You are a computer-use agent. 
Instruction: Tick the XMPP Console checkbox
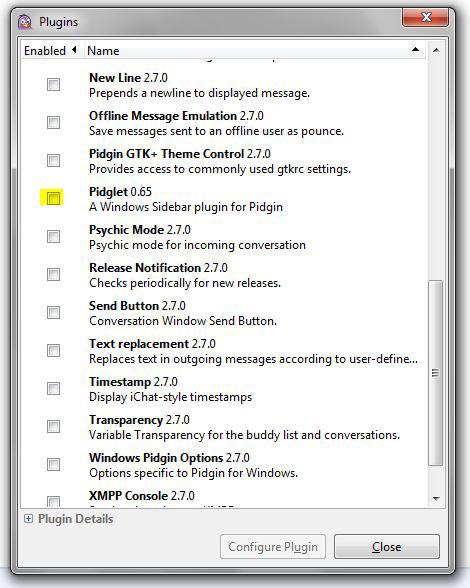pos(53,501)
